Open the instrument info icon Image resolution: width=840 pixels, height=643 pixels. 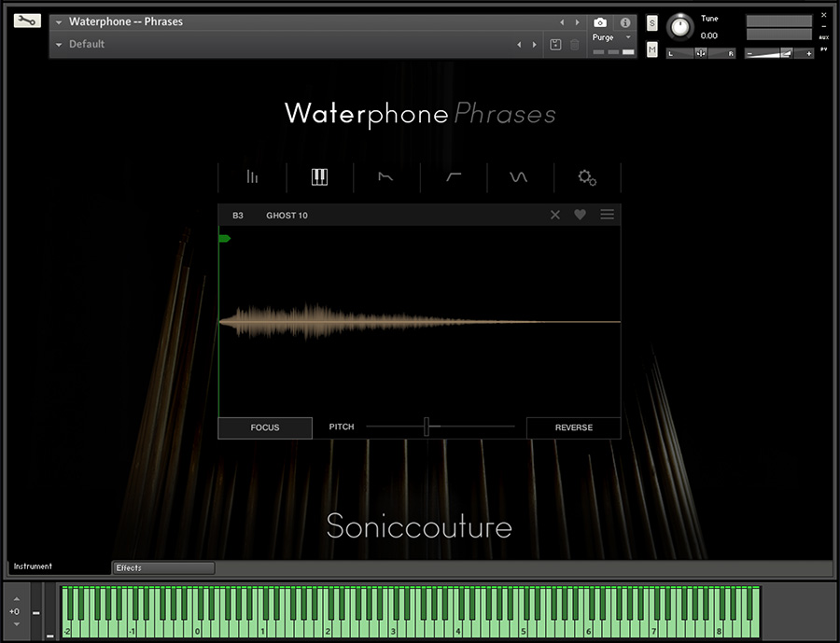pyautogui.click(x=624, y=22)
